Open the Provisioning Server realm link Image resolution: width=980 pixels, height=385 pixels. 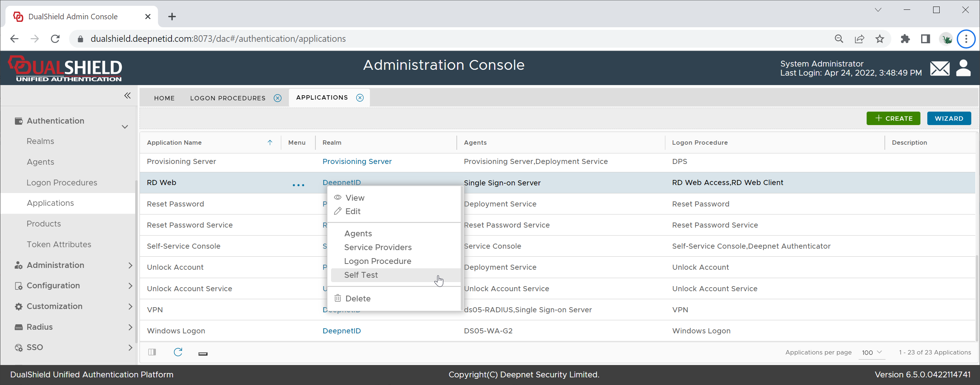pos(357,161)
